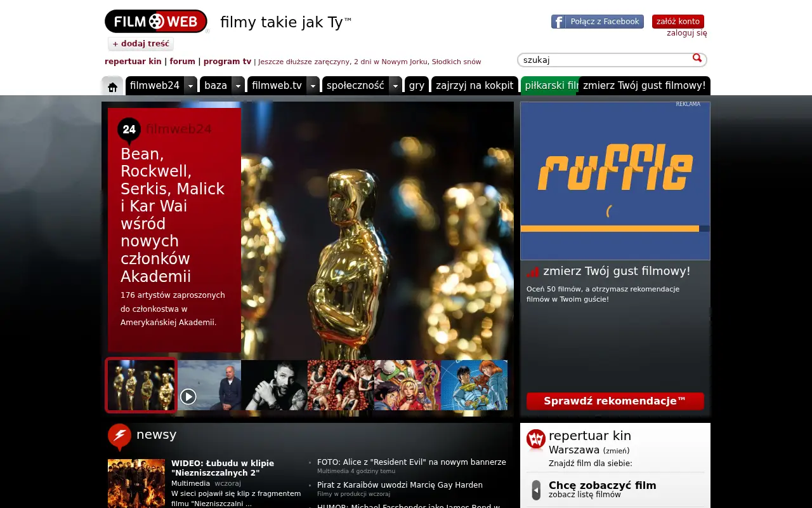The image size is (812, 508).
Task: Open the Niezniszczalni 2 news thumbnail
Action: 136,483
